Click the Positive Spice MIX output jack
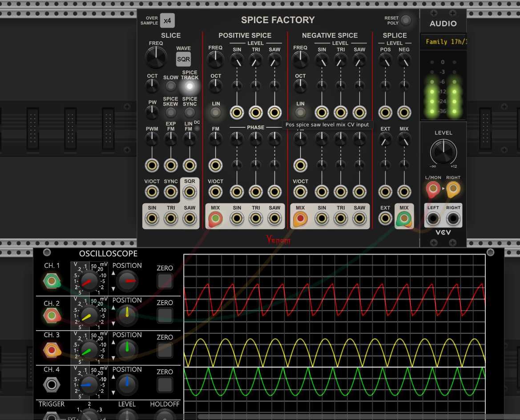The image size is (520, 420). pos(216,218)
